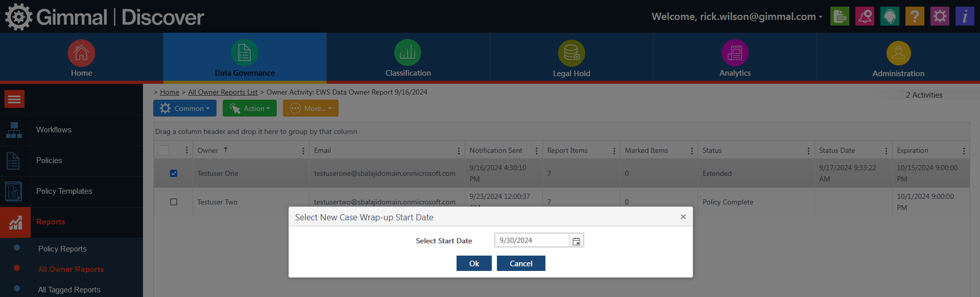This screenshot has height=297, width=980.
Task: Click the Select Start Date input field
Action: pyautogui.click(x=531, y=241)
